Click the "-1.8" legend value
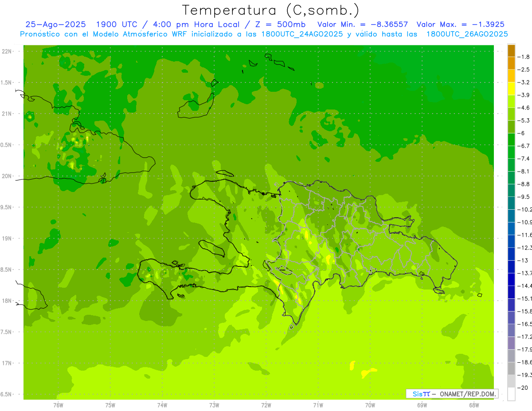The height and width of the screenshot is (411, 532). point(524,57)
